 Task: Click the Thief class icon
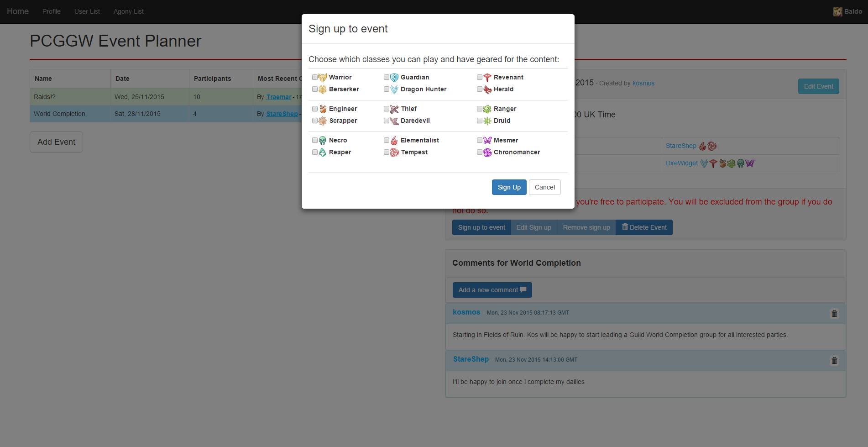coord(394,109)
